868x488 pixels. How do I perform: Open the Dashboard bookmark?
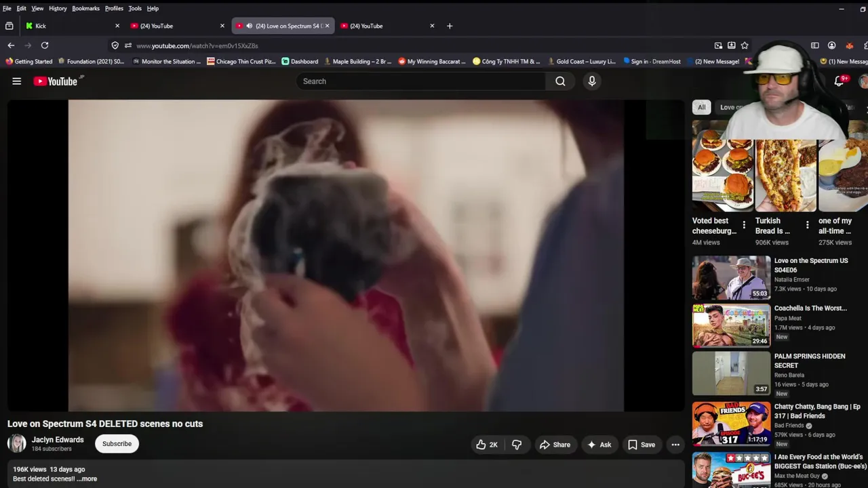(300, 61)
